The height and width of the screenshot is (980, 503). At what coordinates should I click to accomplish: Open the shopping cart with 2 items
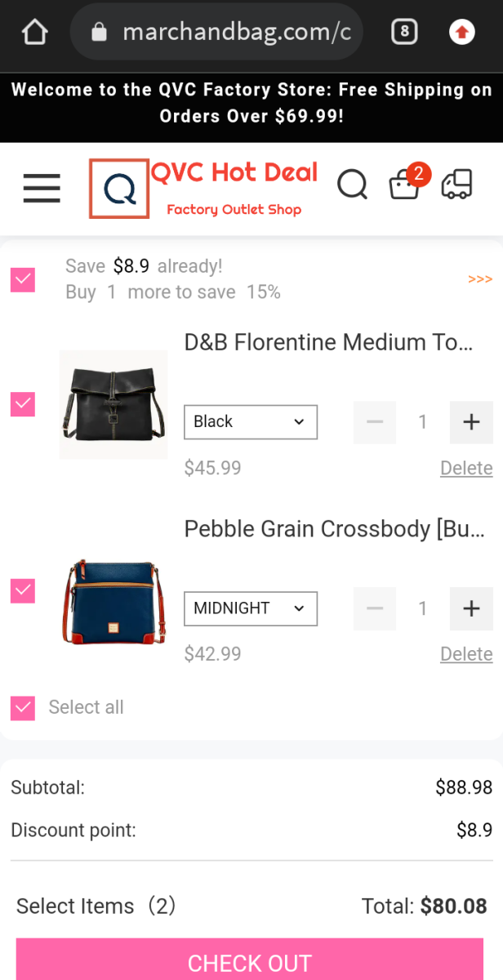coord(405,185)
